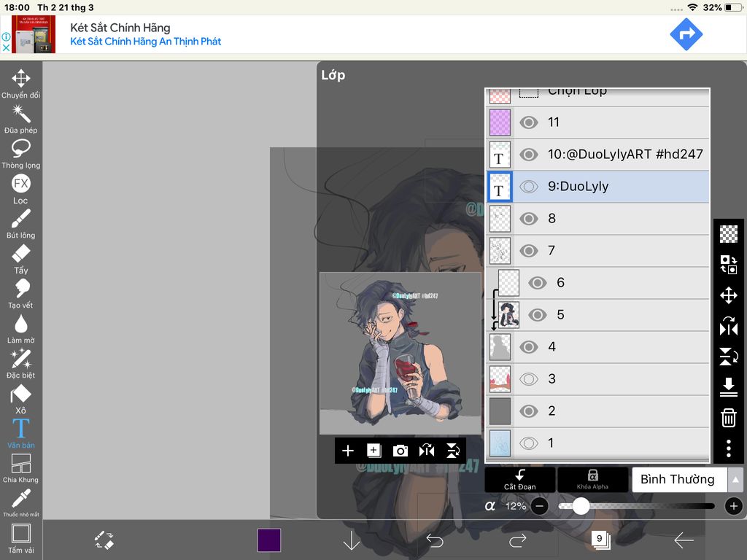This screenshot has height=560, width=747.
Task: Click the Khóa Alpha lock button
Action: coord(592,480)
